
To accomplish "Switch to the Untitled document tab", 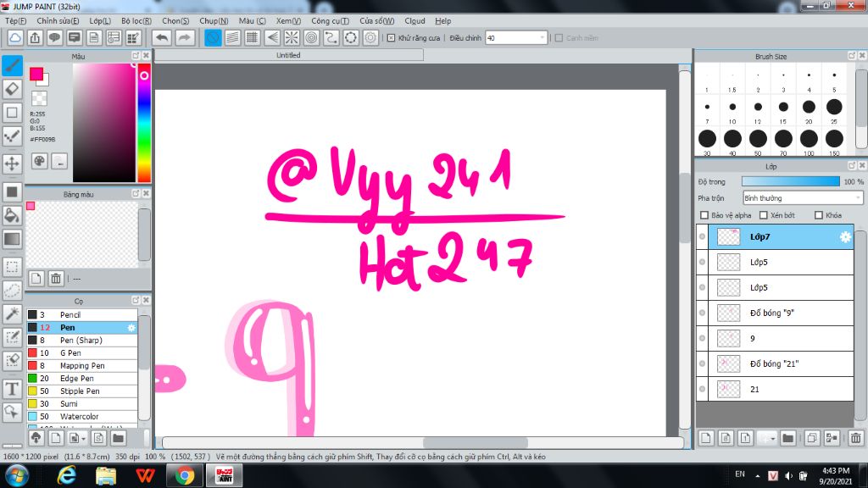I will coord(288,55).
